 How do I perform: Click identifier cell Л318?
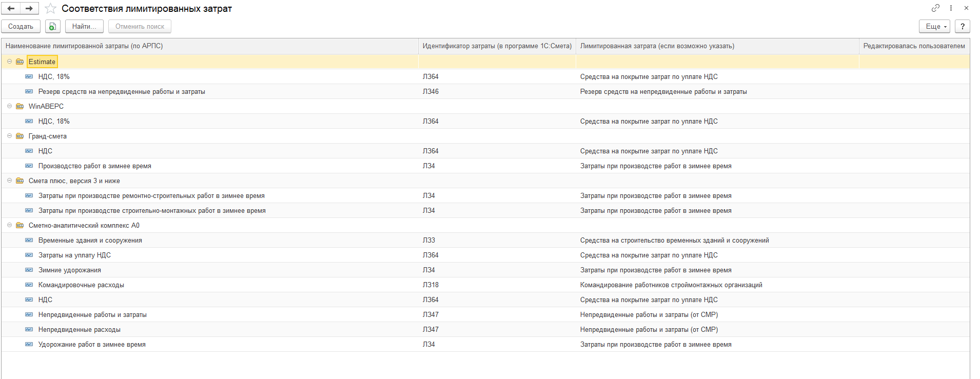(497, 285)
